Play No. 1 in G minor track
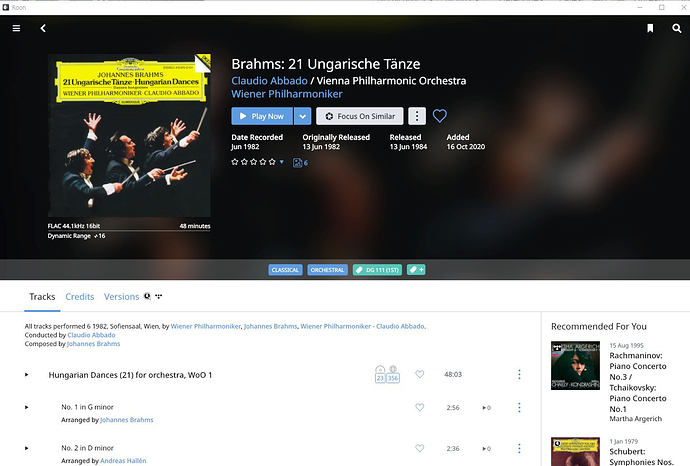Screen dimensions: 690x466 pyautogui.click(x=26, y=407)
